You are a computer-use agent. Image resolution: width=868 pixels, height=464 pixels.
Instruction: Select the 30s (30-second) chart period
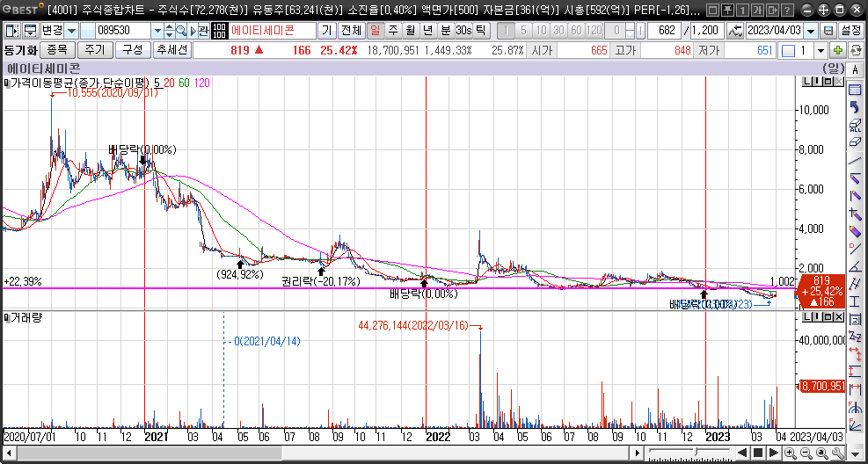(463, 31)
